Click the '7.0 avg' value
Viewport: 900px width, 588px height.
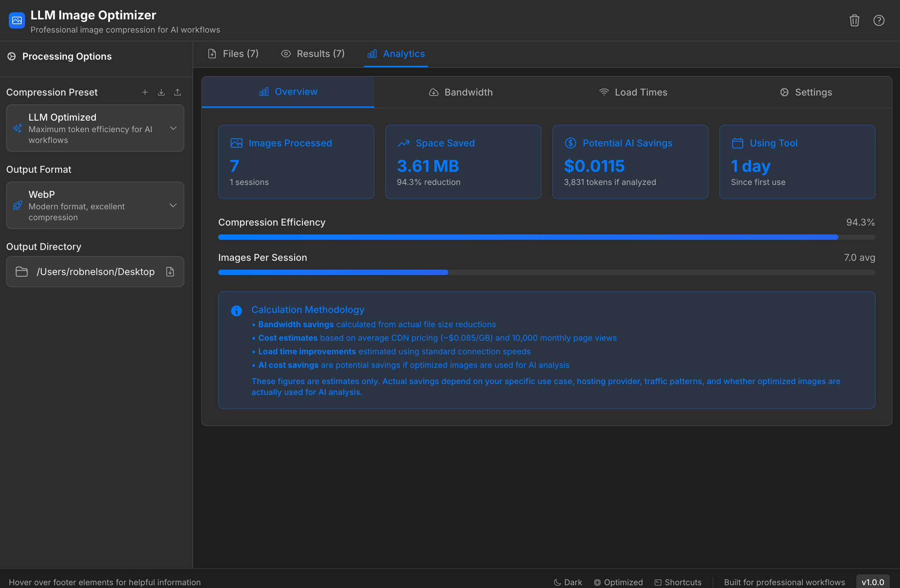[860, 258]
